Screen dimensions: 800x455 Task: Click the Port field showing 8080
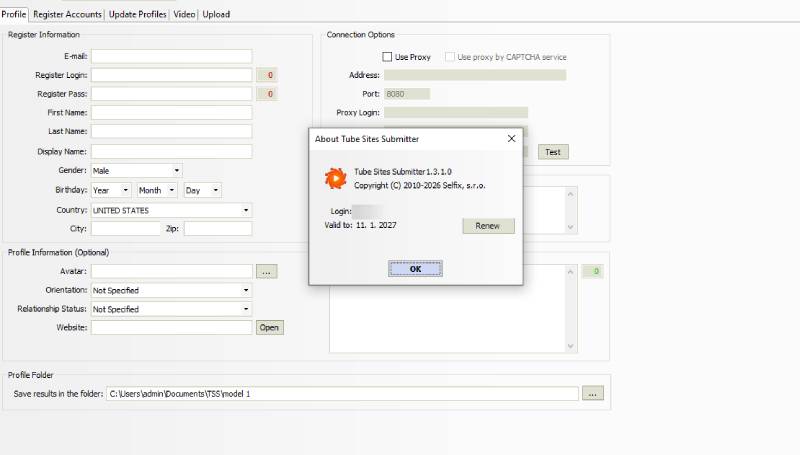point(407,94)
